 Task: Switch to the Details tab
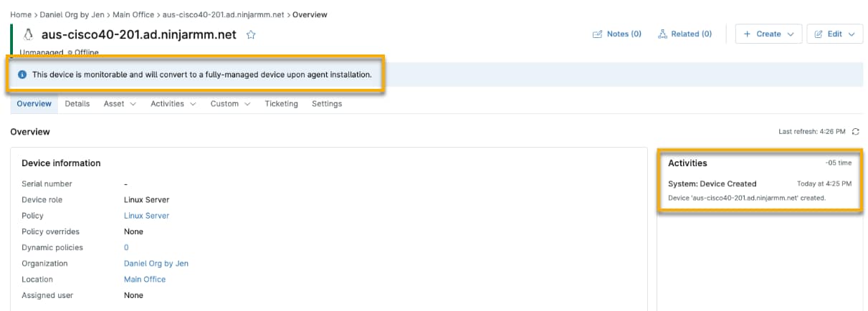click(x=77, y=104)
